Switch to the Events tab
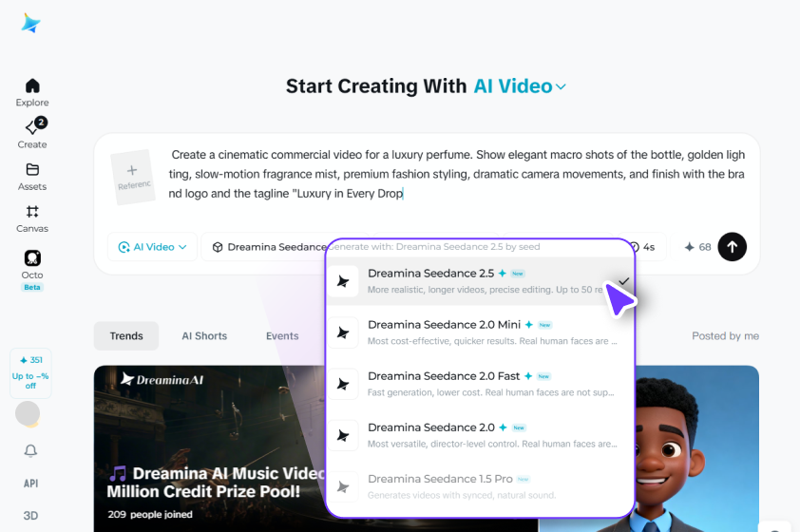Image resolution: width=800 pixels, height=532 pixels. click(282, 335)
